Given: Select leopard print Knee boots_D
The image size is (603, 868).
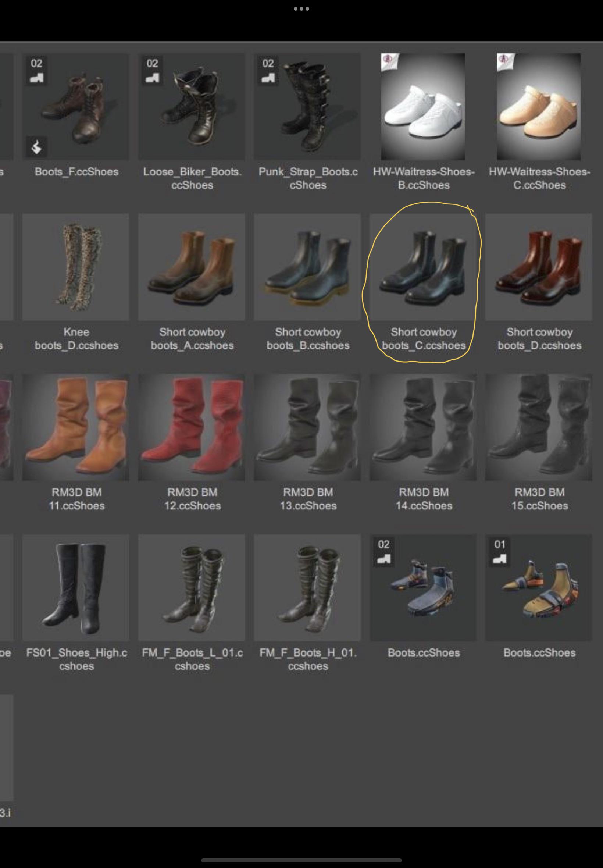Looking at the screenshot, I should tap(76, 267).
